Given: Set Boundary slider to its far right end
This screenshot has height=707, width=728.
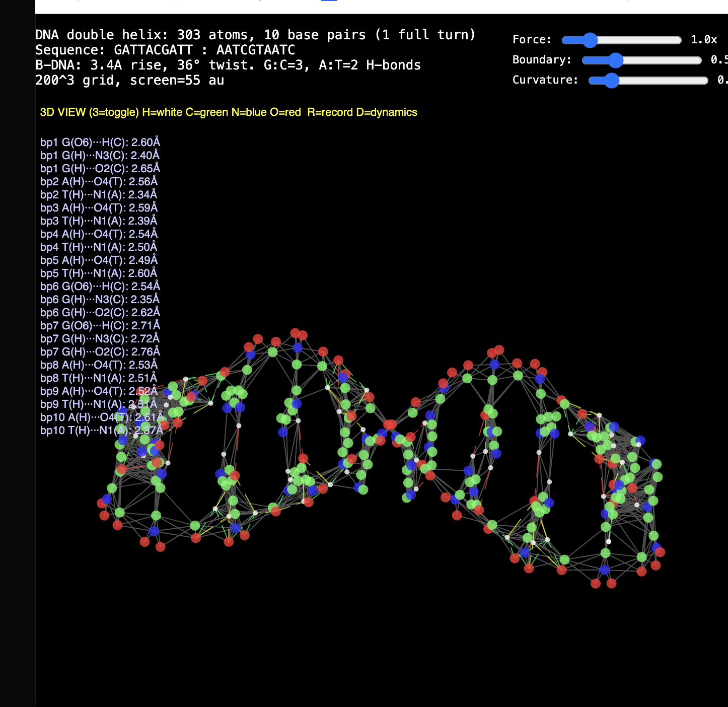Looking at the screenshot, I should 700,60.
